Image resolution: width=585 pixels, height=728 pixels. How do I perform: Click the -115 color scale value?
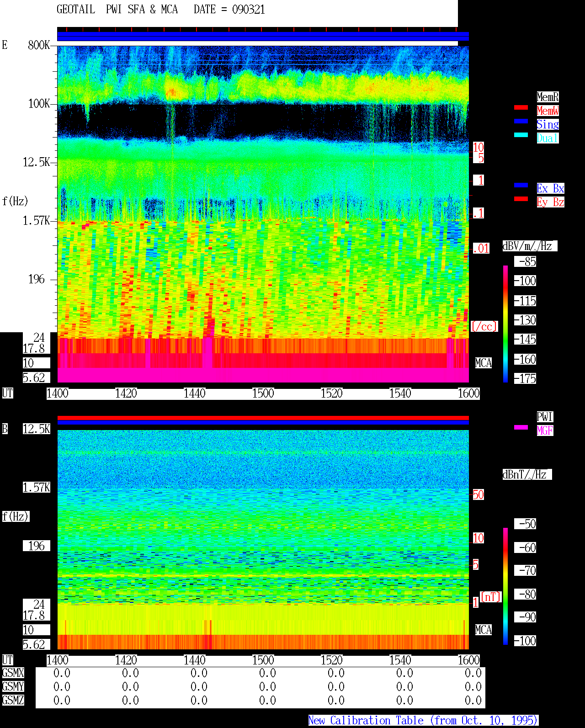pyautogui.click(x=526, y=301)
